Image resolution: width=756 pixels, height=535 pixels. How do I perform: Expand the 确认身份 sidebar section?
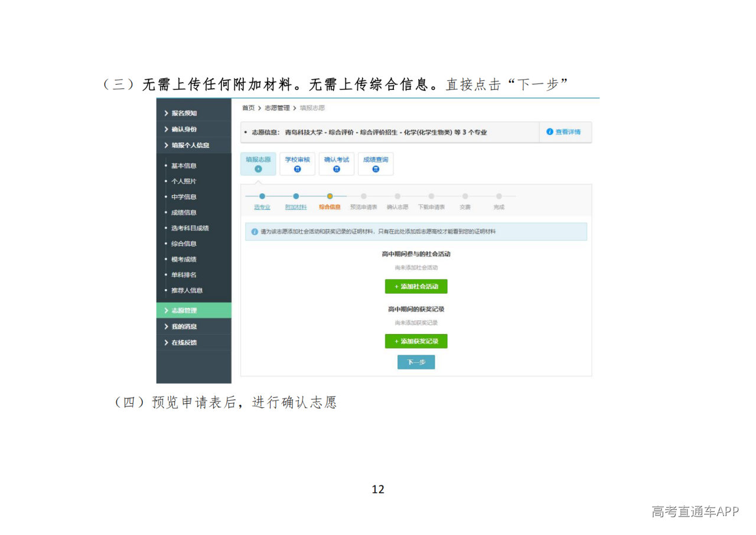coord(184,129)
